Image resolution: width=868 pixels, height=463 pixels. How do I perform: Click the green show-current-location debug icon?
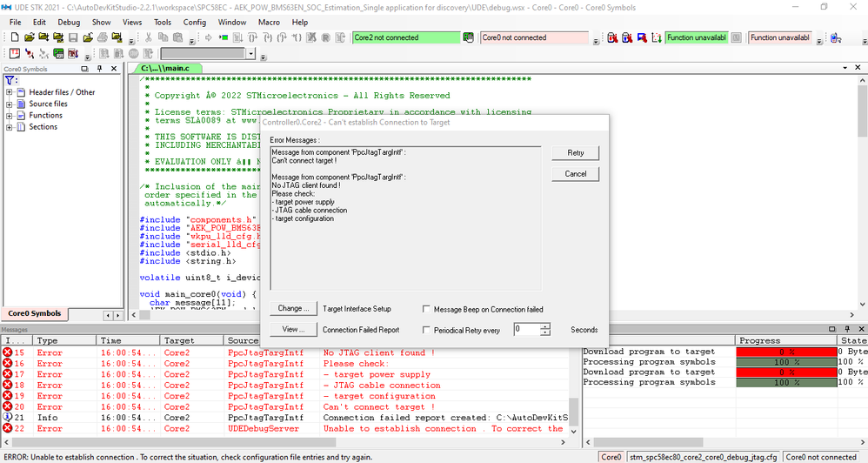tap(224, 37)
